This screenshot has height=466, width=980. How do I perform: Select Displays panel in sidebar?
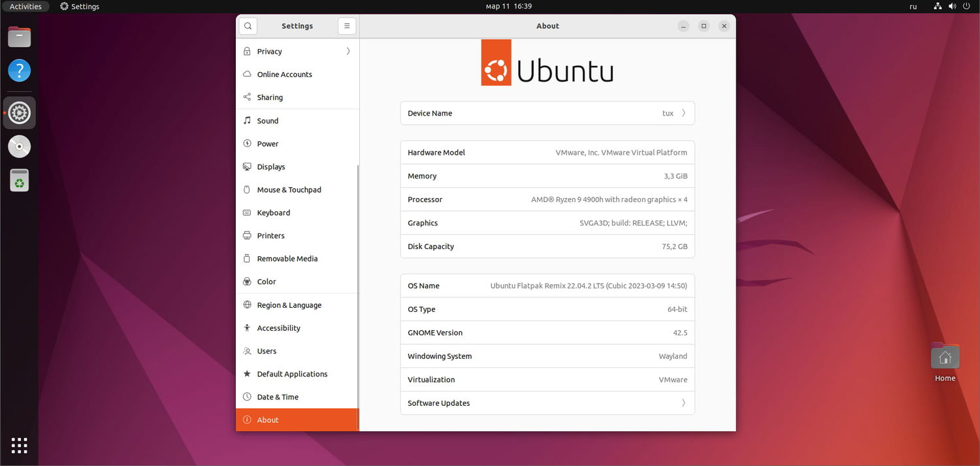(297, 167)
